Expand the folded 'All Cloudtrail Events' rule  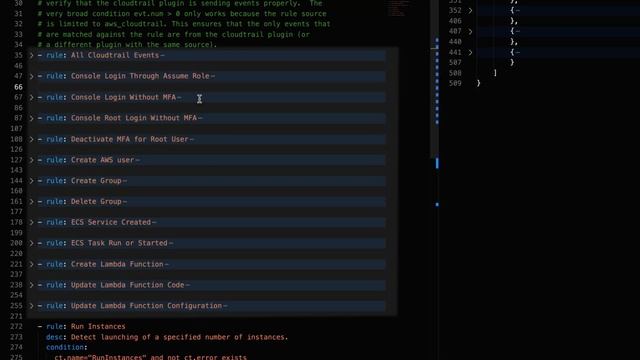pyautogui.click(x=31, y=55)
